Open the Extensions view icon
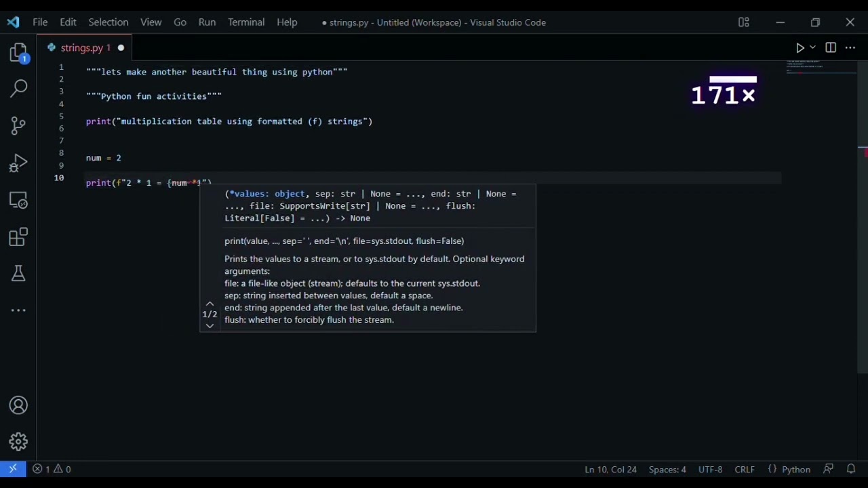This screenshot has height=488, width=868. (18, 237)
